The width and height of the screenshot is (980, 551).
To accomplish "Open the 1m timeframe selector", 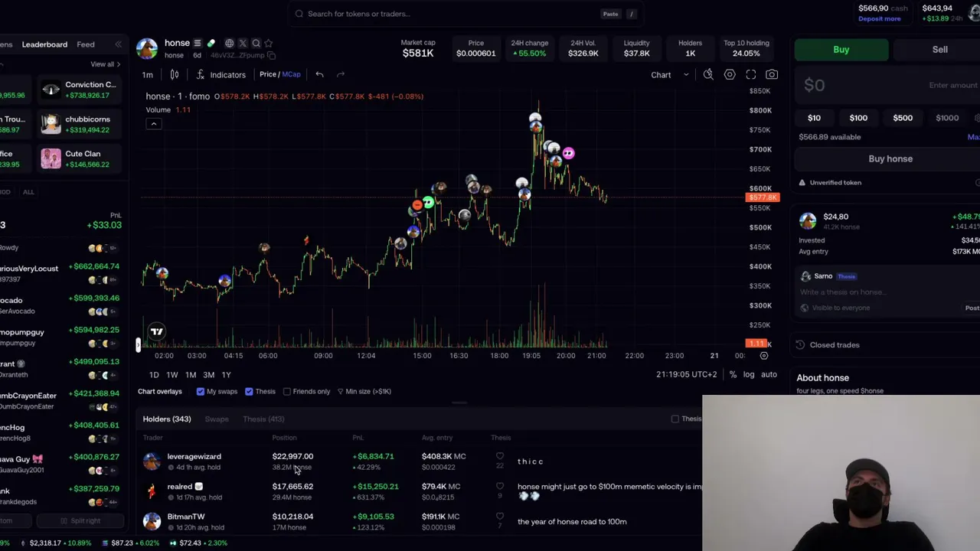I will point(147,74).
